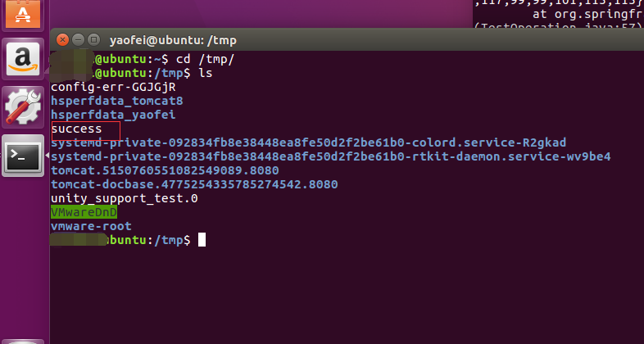This screenshot has height=344, width=644.
Task: Click the unity_support_test.0 file name
Action: [124, 199]
